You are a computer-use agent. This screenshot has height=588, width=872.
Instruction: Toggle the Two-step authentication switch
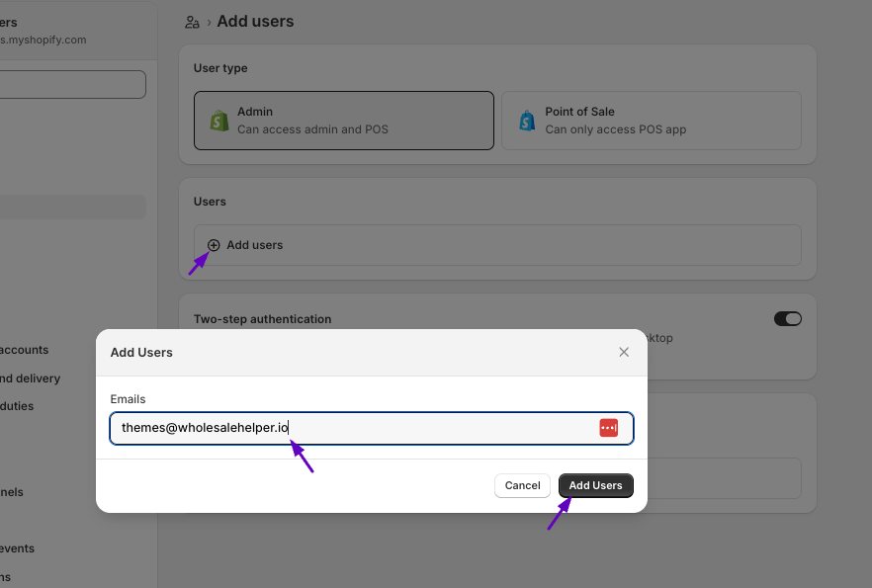(x=787, y=319)
